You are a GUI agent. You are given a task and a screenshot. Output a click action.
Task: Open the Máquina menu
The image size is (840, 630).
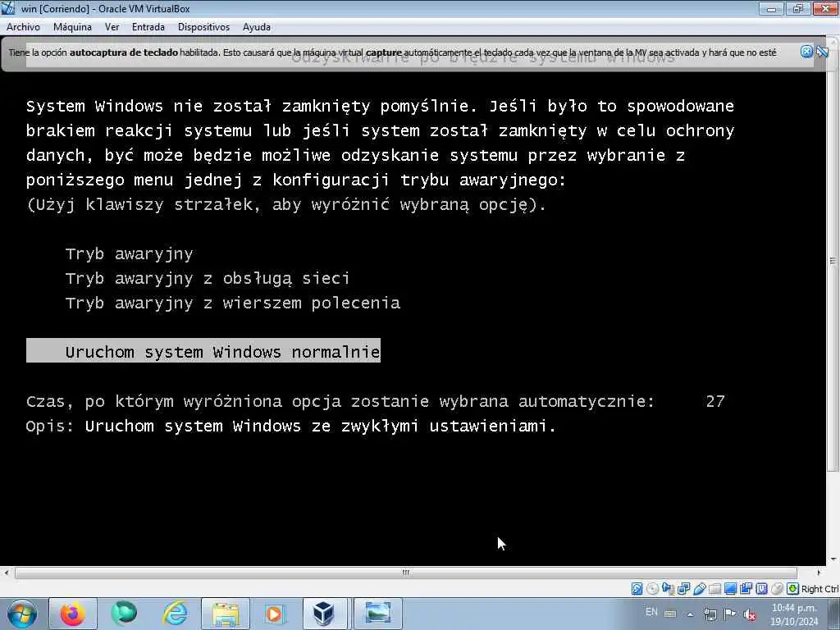(x=72, y=27)
